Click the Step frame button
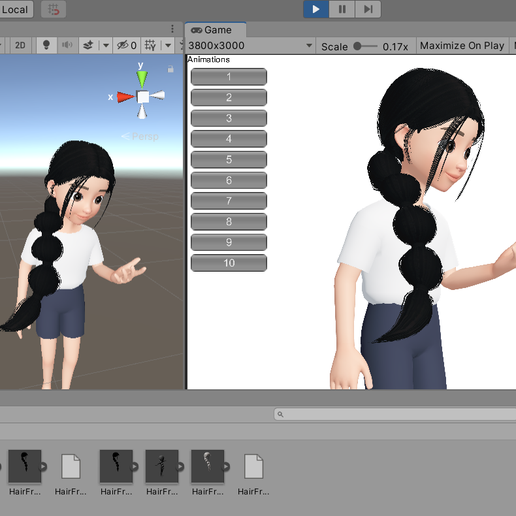Image resolution: width=516 pixels, height=516 pixels. [368, 9]
